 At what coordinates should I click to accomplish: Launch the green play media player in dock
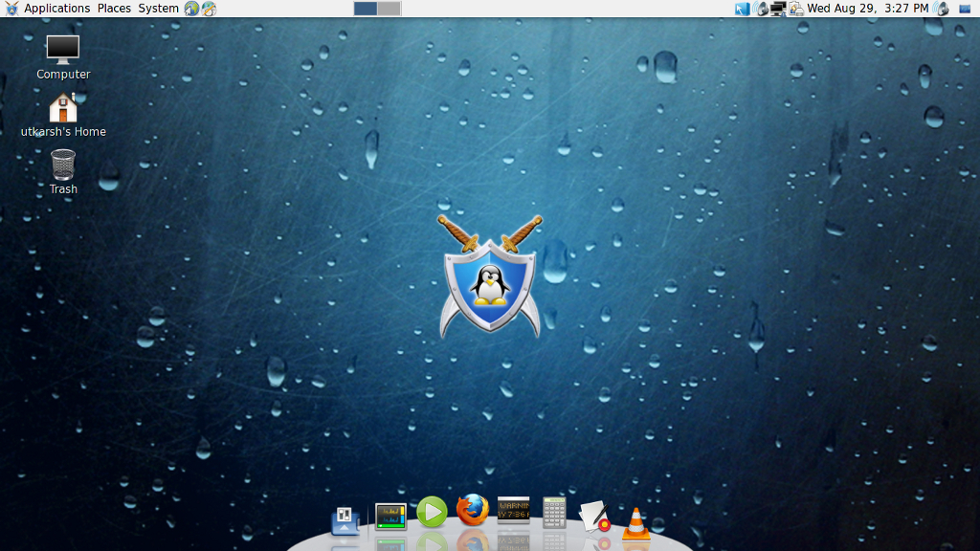click(x=432, y=512)
